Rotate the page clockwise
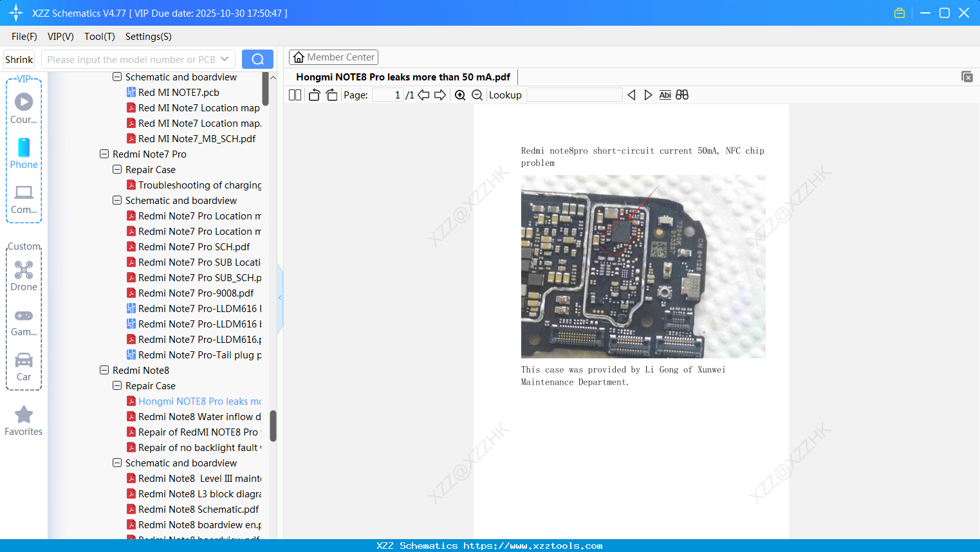Viewport: 980px width, 552px height. pyautogui.click(x=332, y=95)
